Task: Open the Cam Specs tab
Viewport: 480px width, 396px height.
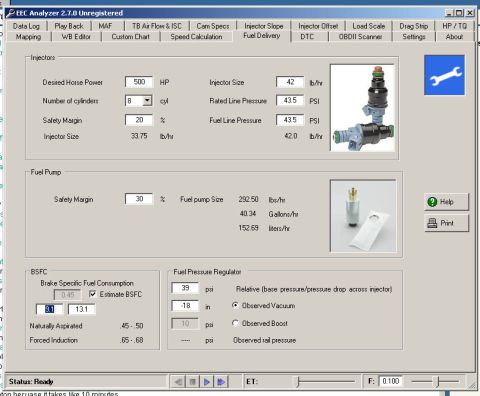Action: [213, 26]
